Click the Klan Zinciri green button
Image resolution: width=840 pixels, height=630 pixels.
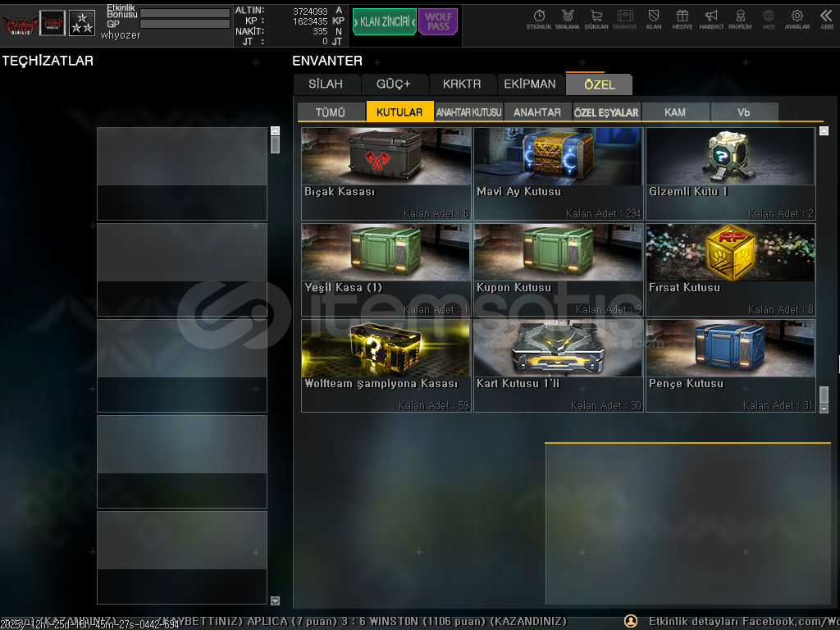[x=384, y=22]
